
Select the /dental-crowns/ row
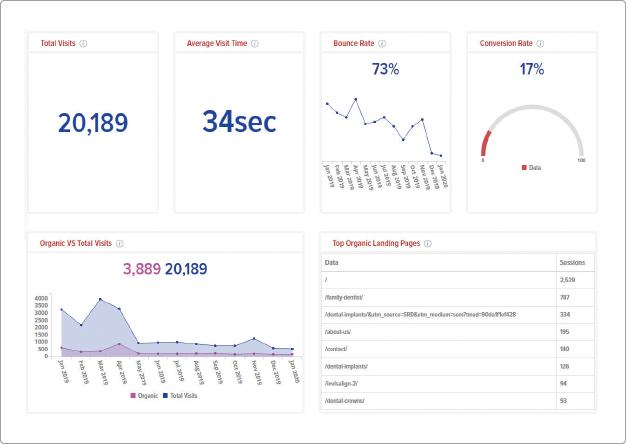(x=458, y=401)
